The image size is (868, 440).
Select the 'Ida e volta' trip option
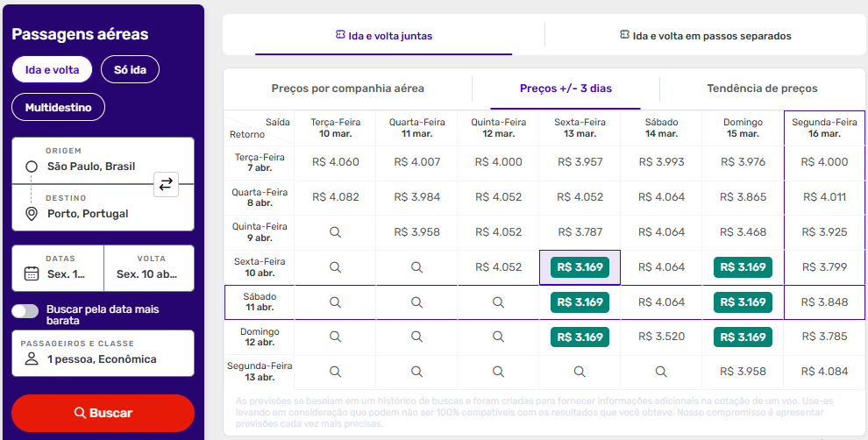(52, 70)
